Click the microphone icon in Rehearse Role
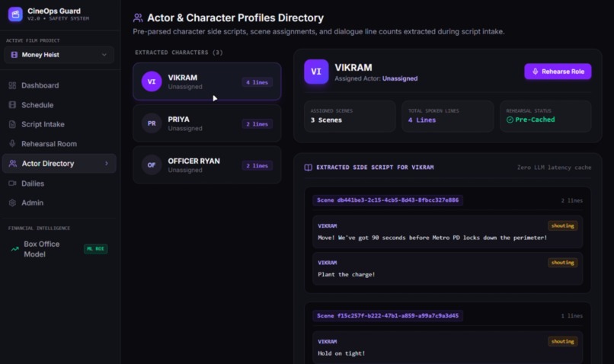This screenshot has width=614, height=364. coord(536,72)
